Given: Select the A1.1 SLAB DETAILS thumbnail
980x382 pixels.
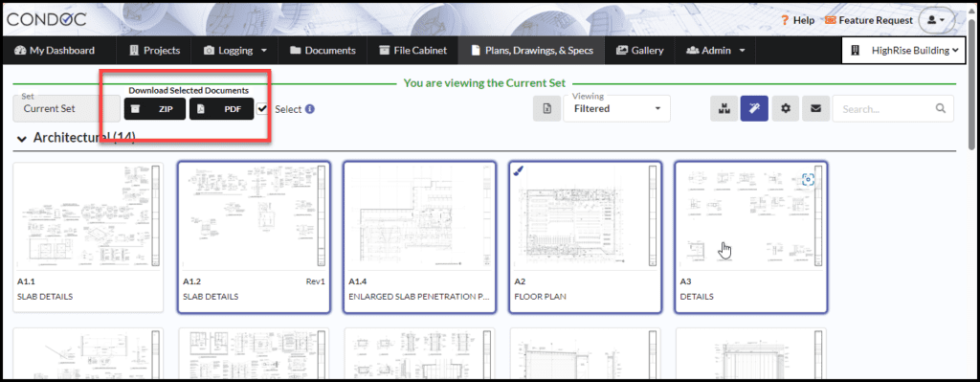Looking at the screenshot, I should click(88, 236).
